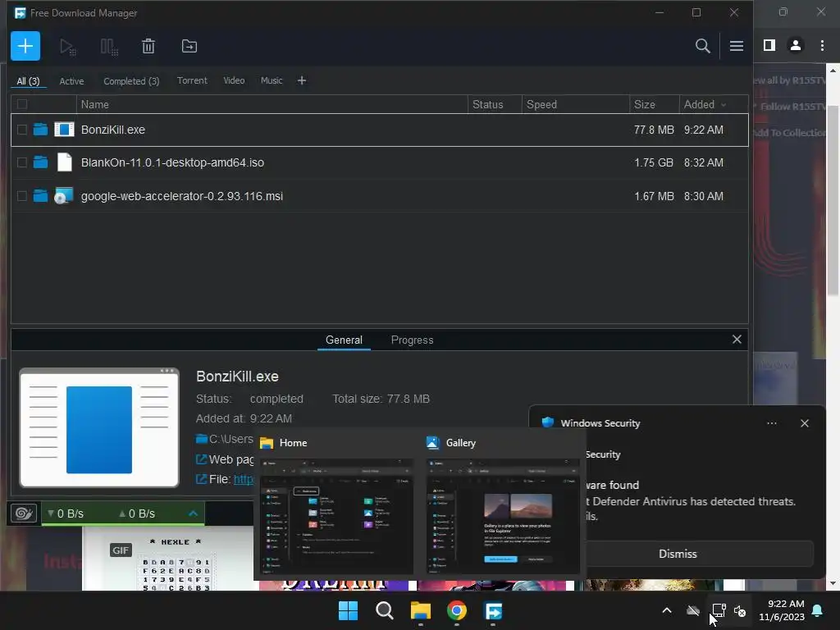The width and height of the screenshot is (840, 630).
Task: Open the Web page link in details
Action: [231, 459]
